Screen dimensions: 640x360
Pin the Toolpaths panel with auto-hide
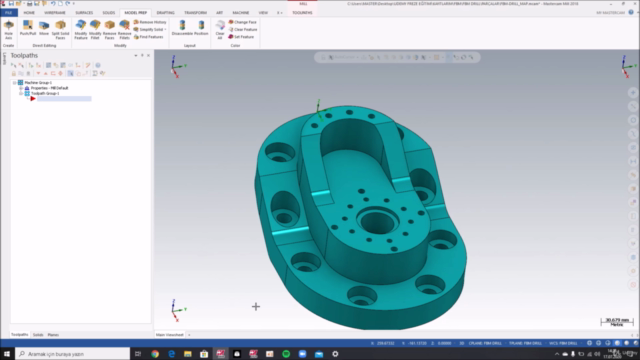142,56
